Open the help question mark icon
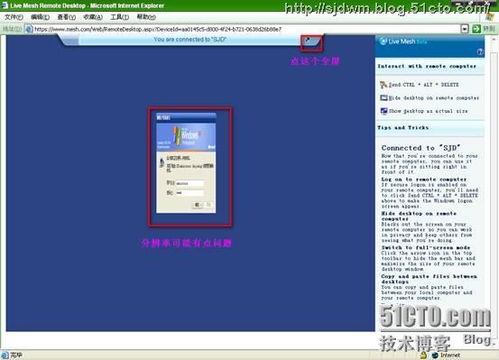The image size is (499, 360). pyautogui.click(x=480, y=52)
